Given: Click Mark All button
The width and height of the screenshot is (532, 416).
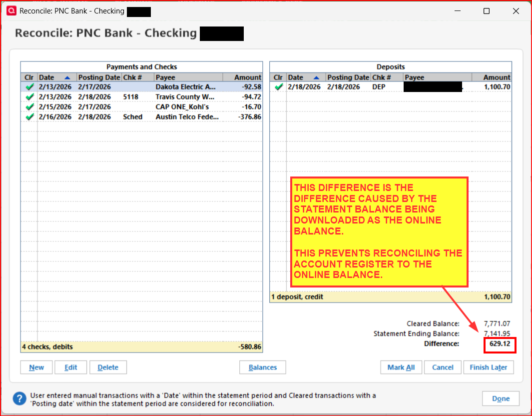Looking at the screenshot, I should 401,367.
